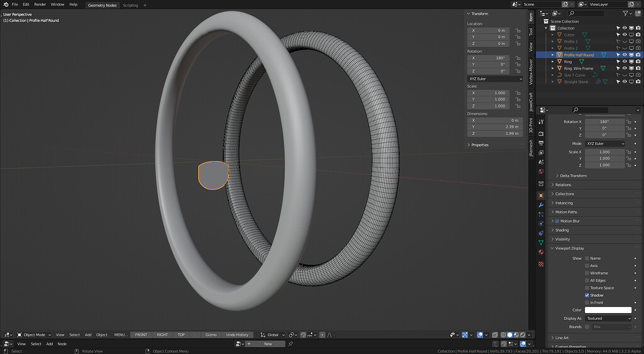This screenshot has width=644, height=354.
Task: Open the Object properties tab icon
Action: [x=541, y=196]
